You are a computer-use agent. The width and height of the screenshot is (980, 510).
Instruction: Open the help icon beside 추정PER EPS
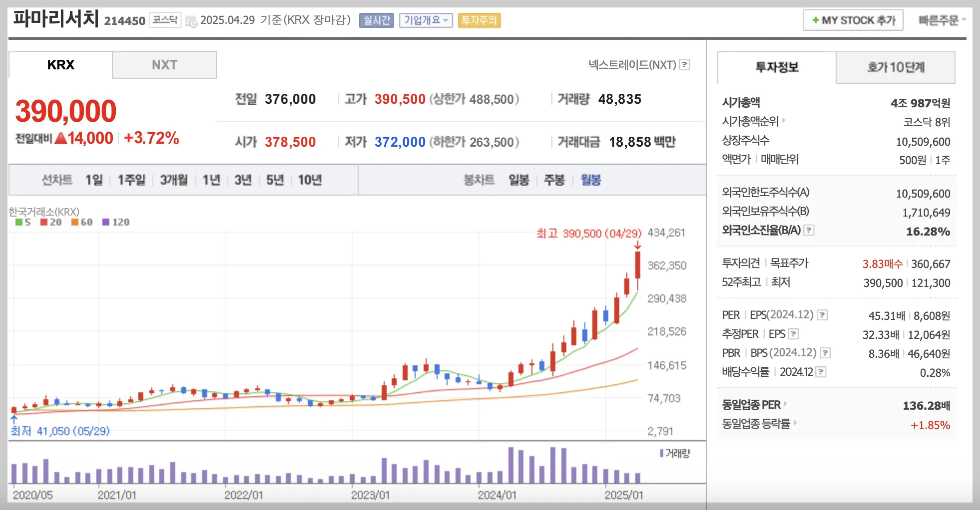(794, 334)
